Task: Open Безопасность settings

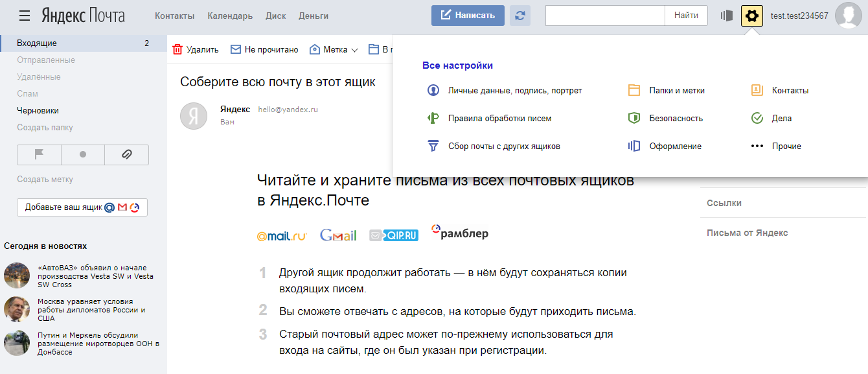Action: pos(676,119)
